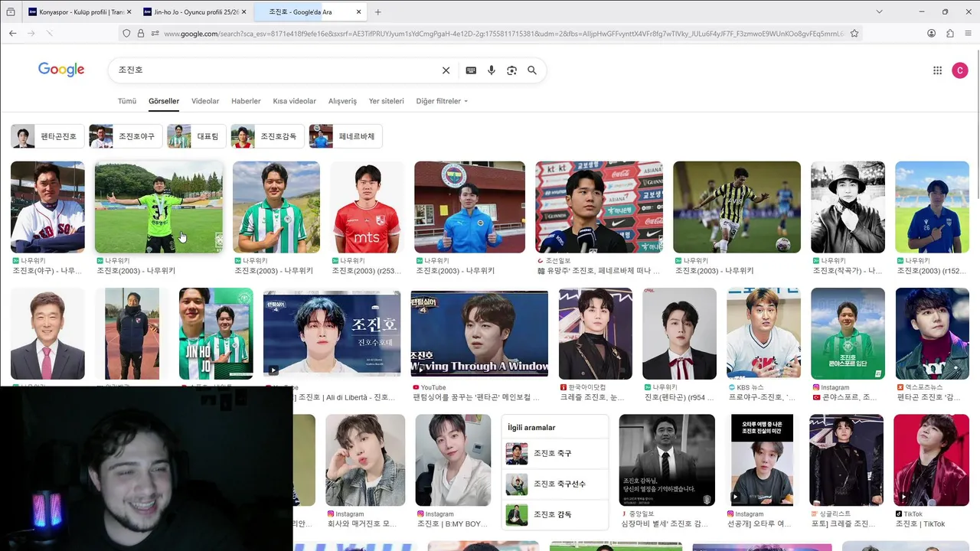
Task: Expand Diğer filtreler dropdown
Action: (442, 101)
